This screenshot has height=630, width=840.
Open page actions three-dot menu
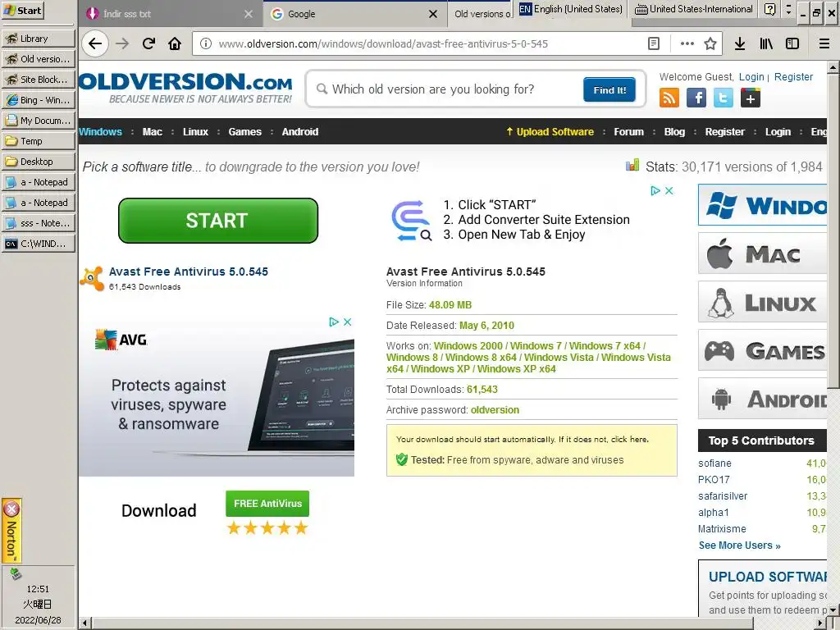click(687, 44)
